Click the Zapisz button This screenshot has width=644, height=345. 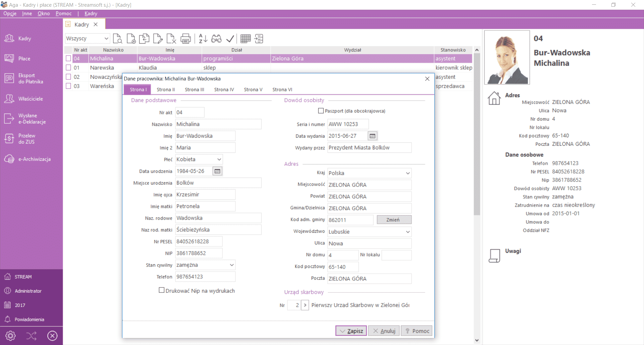pyautogui.click(x=351, y=331)
